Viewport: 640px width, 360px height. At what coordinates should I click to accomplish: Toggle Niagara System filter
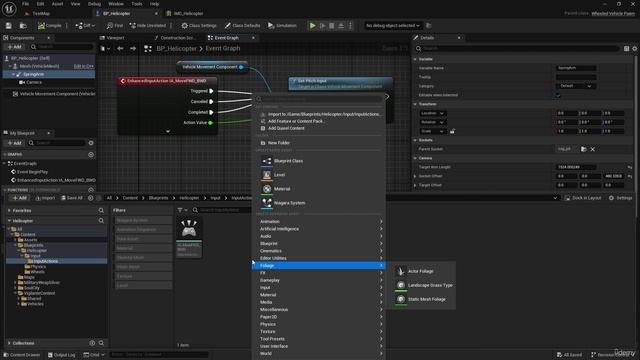(x=143, y=220)
